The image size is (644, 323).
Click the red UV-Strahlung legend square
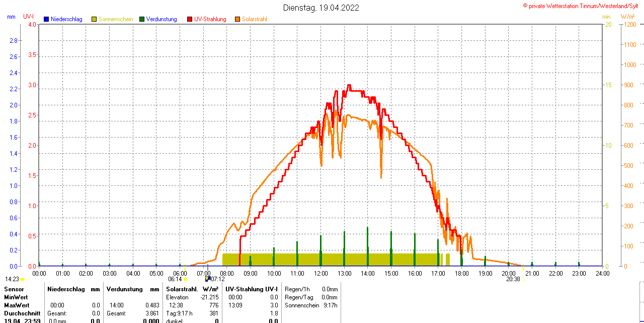[x=190, y=19]
